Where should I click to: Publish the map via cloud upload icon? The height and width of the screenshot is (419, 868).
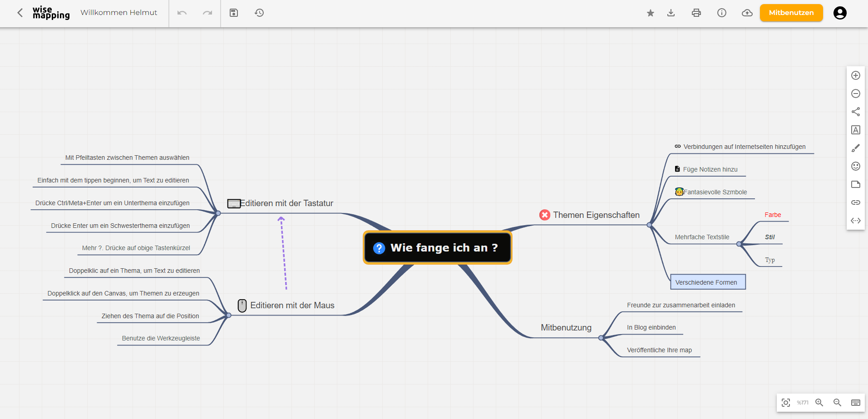[x=747, y=13]
